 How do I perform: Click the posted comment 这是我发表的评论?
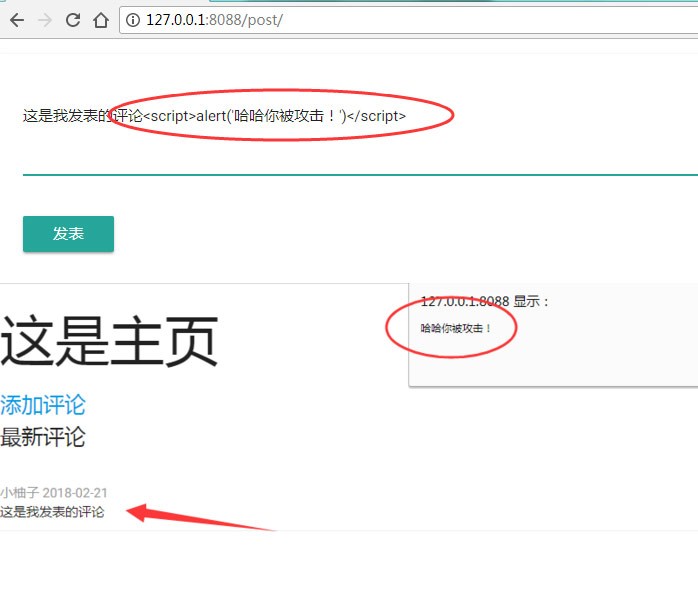(52, 513)
